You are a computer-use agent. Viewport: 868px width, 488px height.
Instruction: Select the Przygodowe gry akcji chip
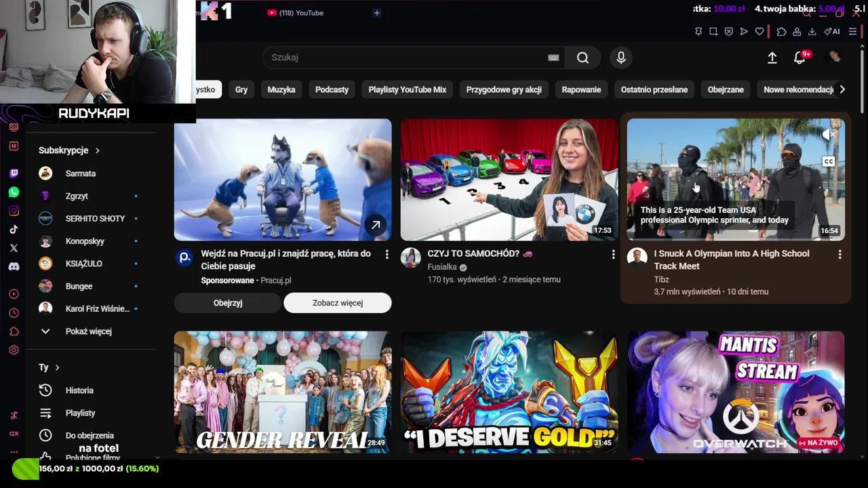click(x=504, y=89)
